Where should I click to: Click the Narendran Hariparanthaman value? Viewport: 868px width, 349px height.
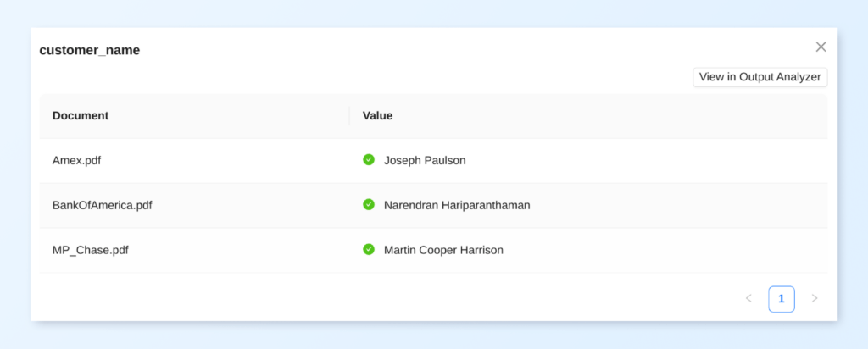pyautogui.click(x=457, y=205)
